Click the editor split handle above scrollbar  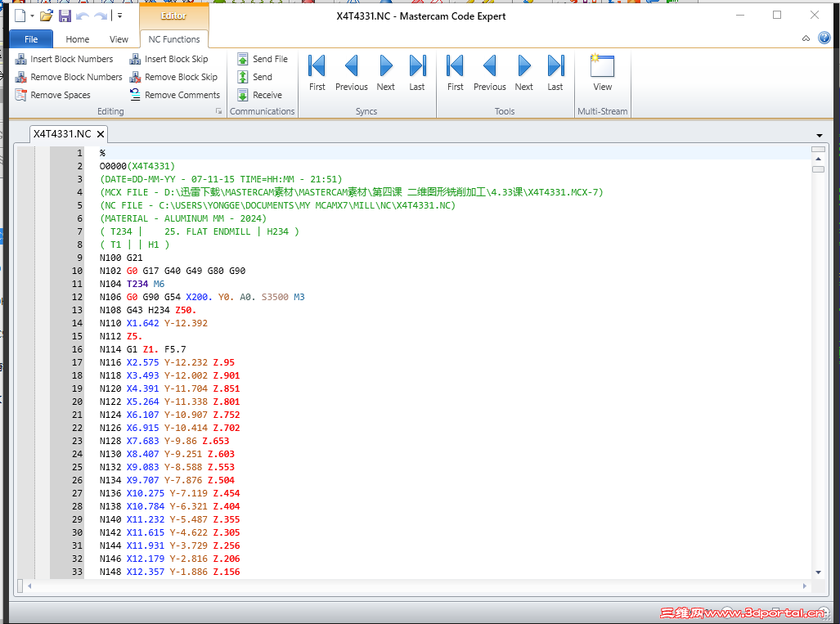818,150
